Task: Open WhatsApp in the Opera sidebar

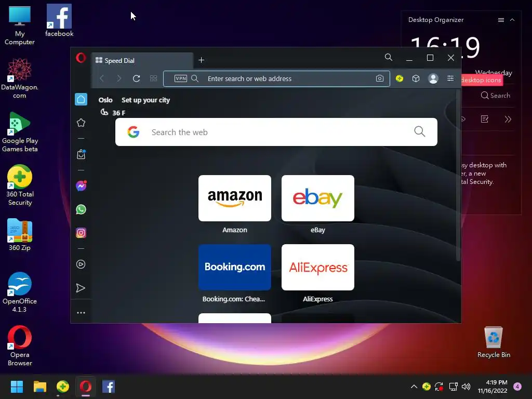Action: coord(81,209)
